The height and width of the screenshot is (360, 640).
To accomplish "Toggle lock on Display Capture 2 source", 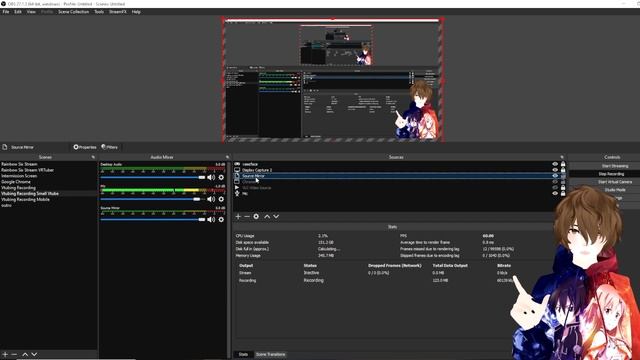I will click(x=563, y=170).
